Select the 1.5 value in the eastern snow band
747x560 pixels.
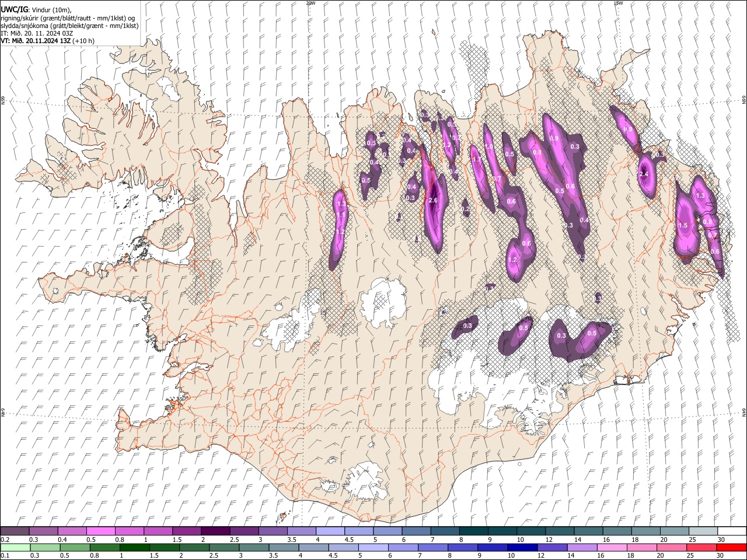click(x=683, y=225)
